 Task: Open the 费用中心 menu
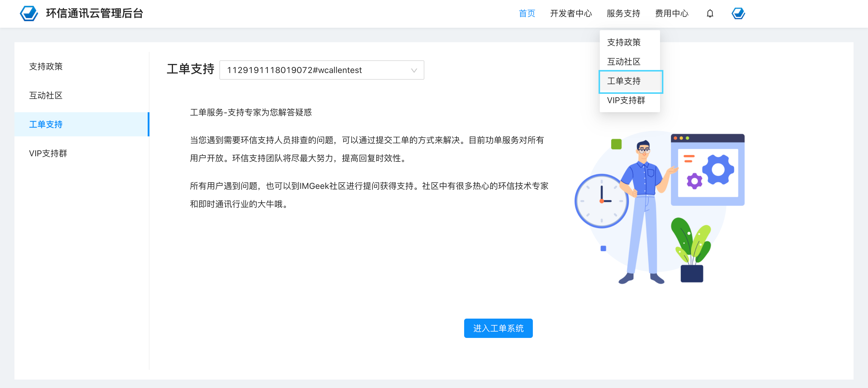(671, 14)
